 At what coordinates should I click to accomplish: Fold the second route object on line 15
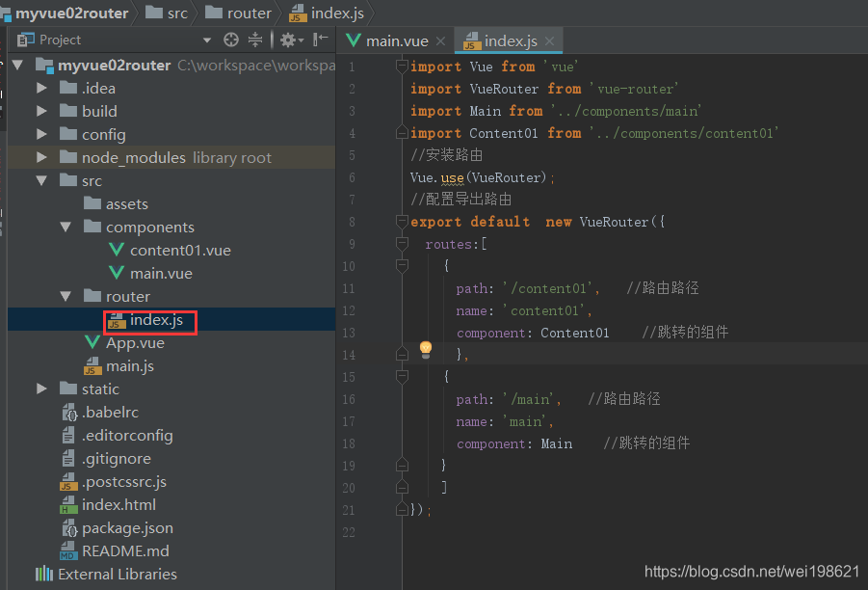tap(402, 377)
